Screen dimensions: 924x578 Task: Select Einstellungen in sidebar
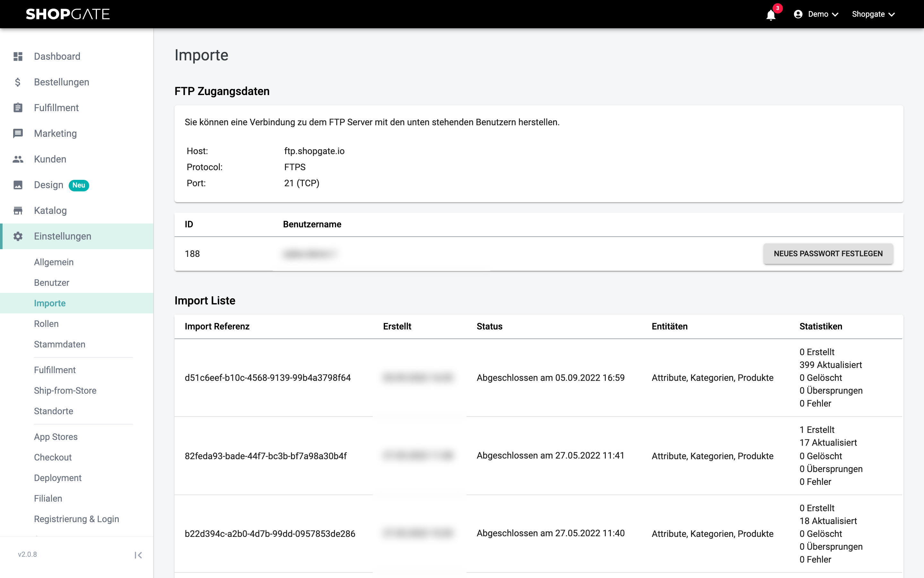[x=77, y=236]
